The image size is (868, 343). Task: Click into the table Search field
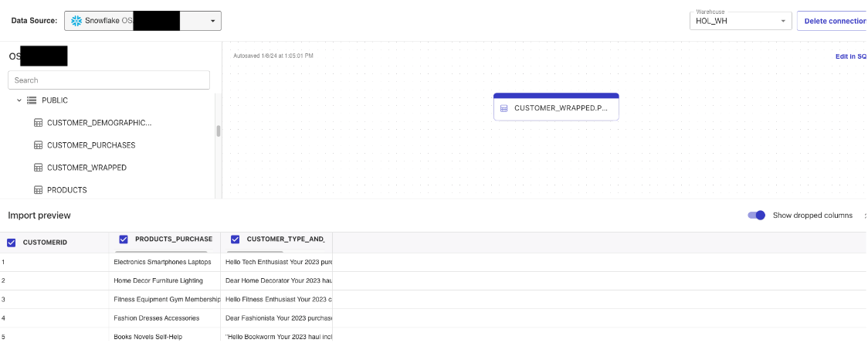click(x=108, y=80)
